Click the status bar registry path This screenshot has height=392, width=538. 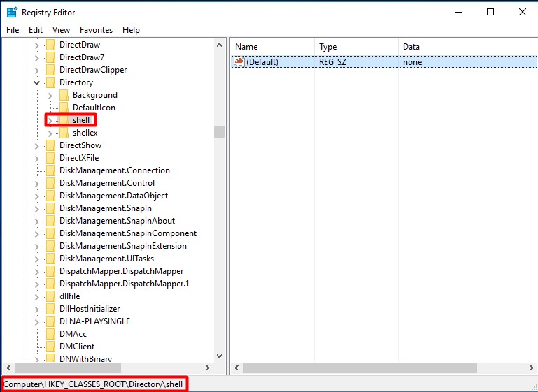[93, 384]
